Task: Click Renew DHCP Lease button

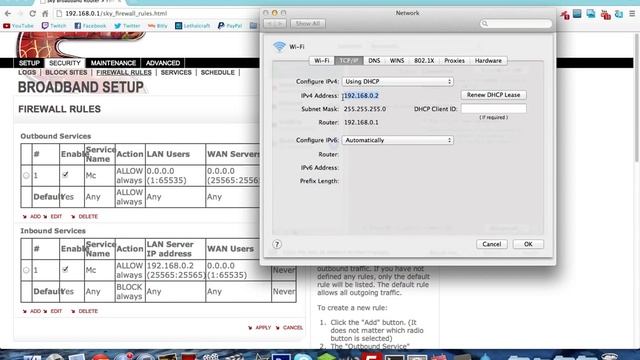Action: pyautogui.click(x=493, y=95)
